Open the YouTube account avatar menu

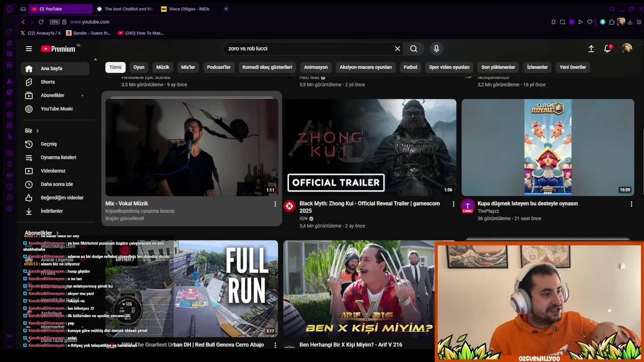[627, 48]
